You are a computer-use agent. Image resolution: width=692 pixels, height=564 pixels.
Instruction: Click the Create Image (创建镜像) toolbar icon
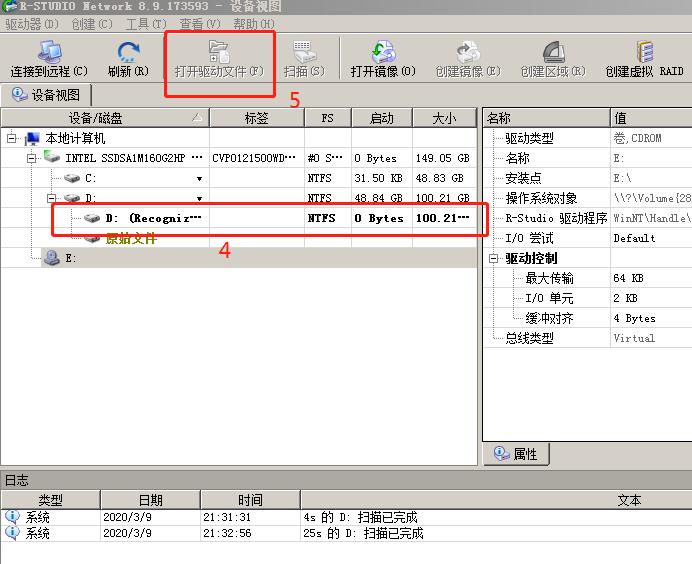click(x=468, y=52)
